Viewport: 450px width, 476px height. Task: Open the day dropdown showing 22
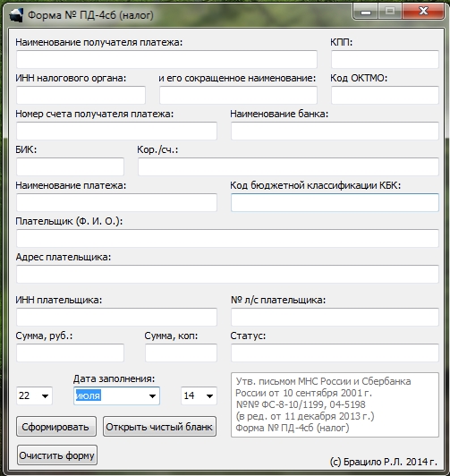34,395
